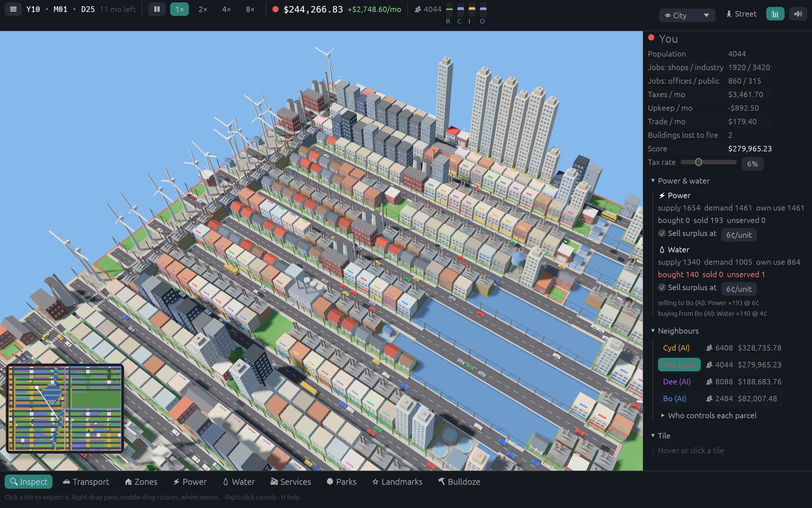The width and height of the screenshot is (812, 508).
Task: Open the hamburger main menu
Action: point(13,9)
